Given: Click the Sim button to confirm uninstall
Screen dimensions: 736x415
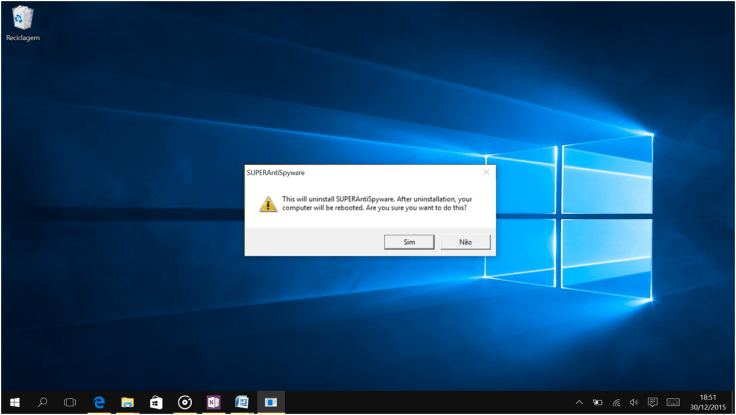Looking at the screenshot, I should 409,242.
